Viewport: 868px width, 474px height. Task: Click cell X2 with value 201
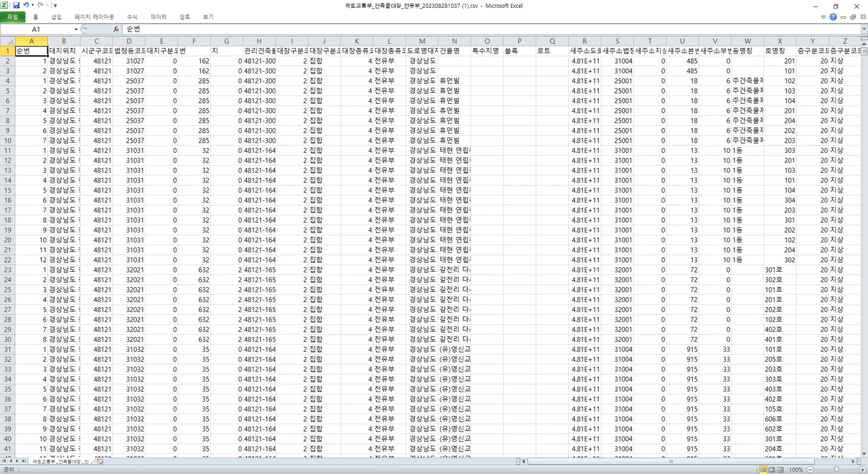tap(780, 61)
